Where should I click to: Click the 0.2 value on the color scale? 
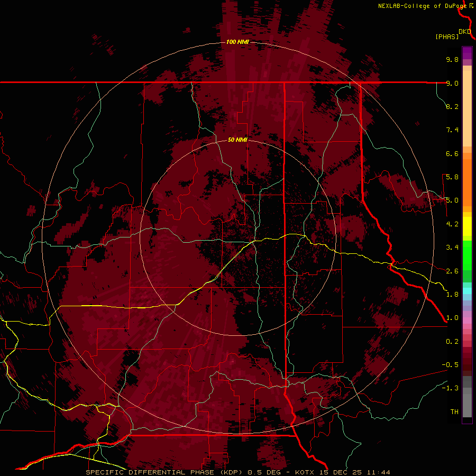coord(452,342)
